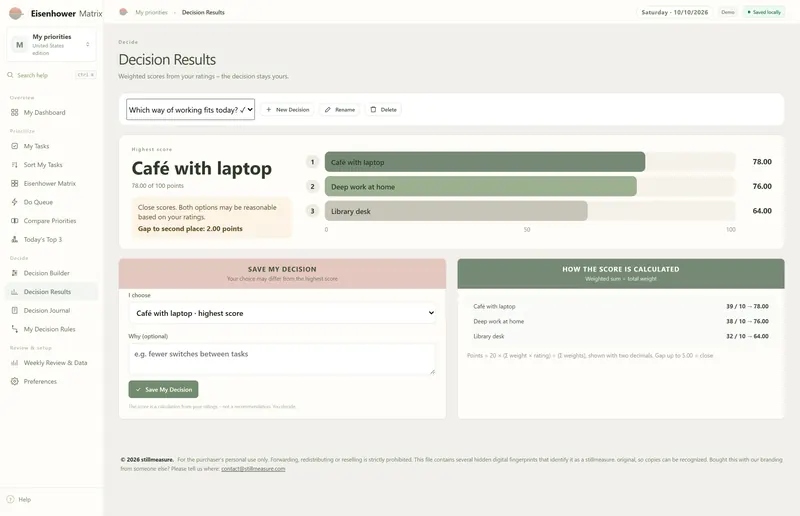The width and height of the screenshot is (800, 516).
Task: Delete the current decision
Action: [383, 110]
